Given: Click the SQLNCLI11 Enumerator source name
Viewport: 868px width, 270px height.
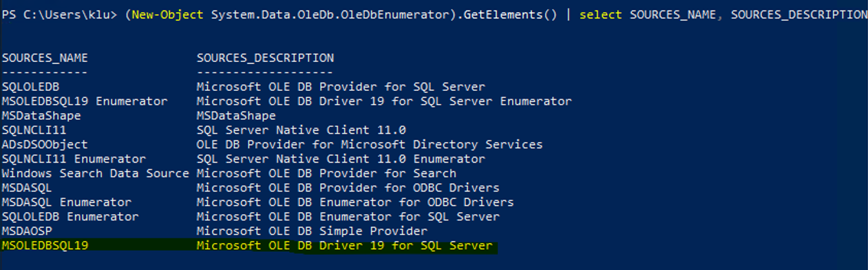Looking at the screenshot, I should pyautogui.click(x=74, y=159).
